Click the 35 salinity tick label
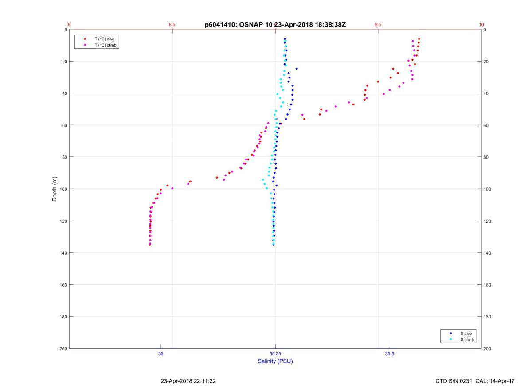 click(161, 353)
